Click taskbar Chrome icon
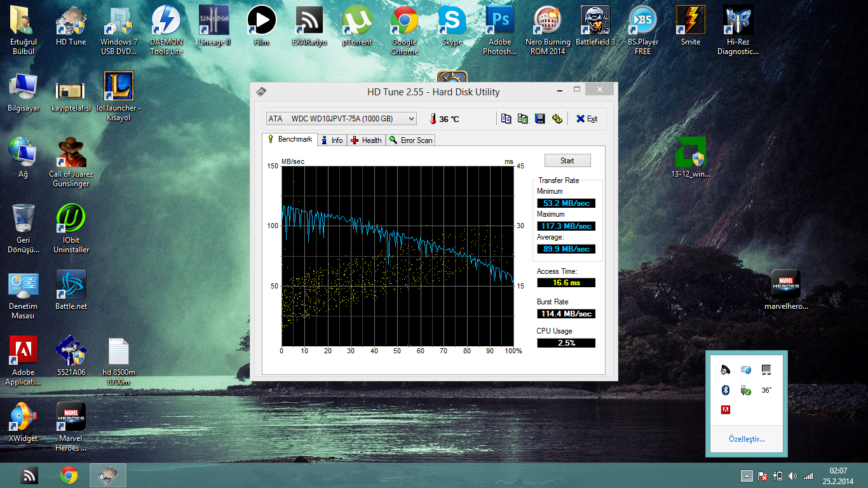The width and height of the screenshot is (868, 488). (x=69, y=475)
